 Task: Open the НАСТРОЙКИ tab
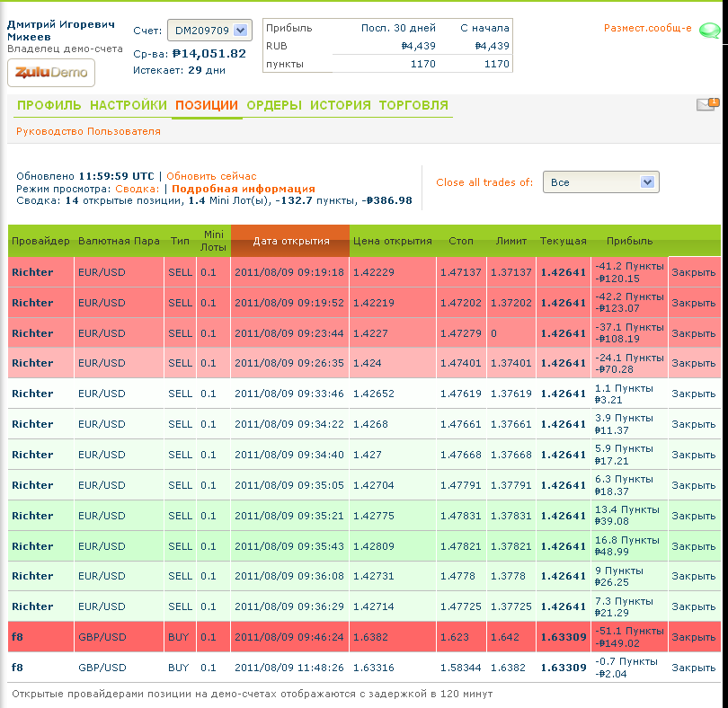129,105
